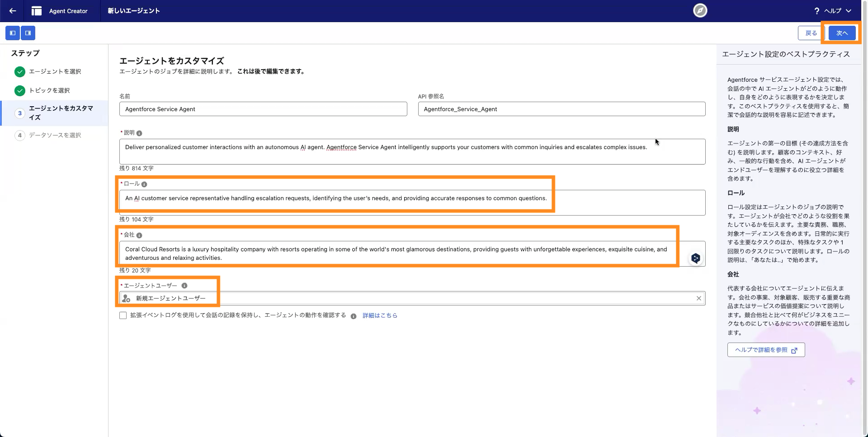Click 残り 20 文字 counter text
The width and height of the screenshot is (868, 437).
coord(135,270)
